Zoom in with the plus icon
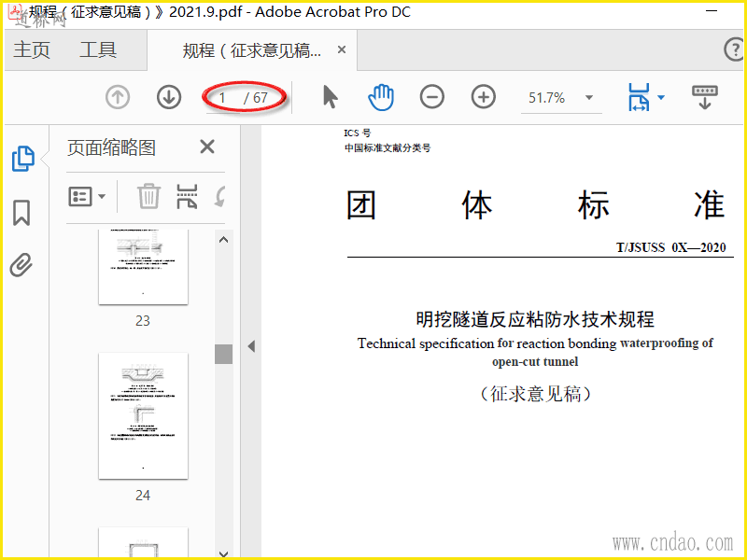 (483, 97)
